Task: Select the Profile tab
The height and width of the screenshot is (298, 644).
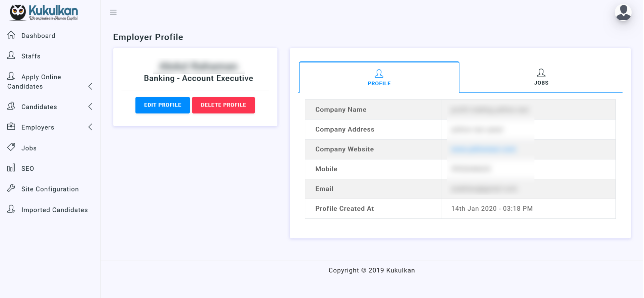Action: click(x=379, y=78)
